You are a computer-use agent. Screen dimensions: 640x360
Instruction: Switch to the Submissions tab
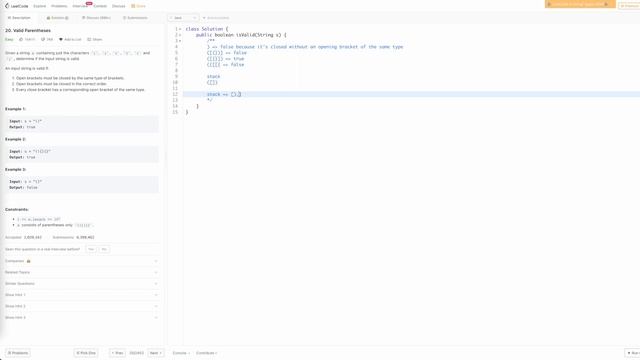click(x=135, y=18)
